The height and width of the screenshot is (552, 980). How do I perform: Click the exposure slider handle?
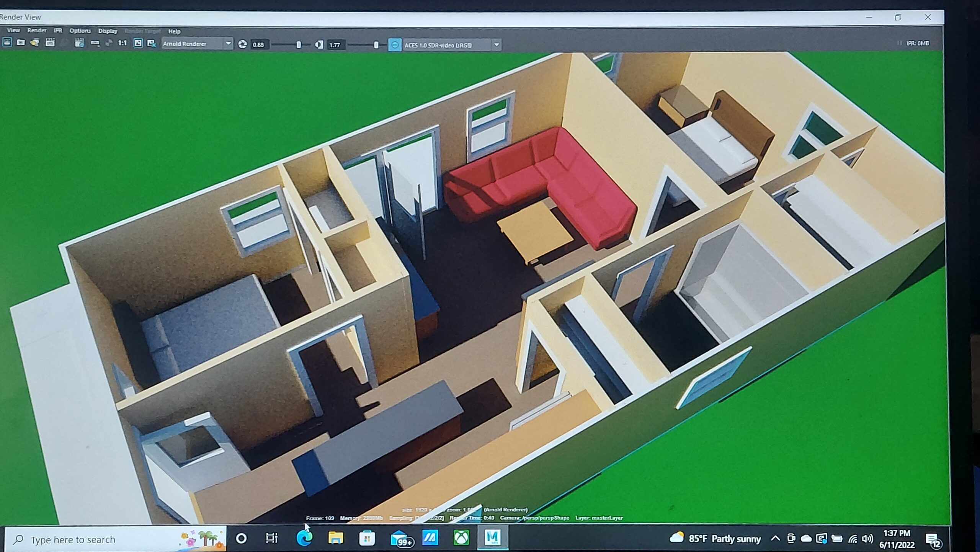point(299,45)
